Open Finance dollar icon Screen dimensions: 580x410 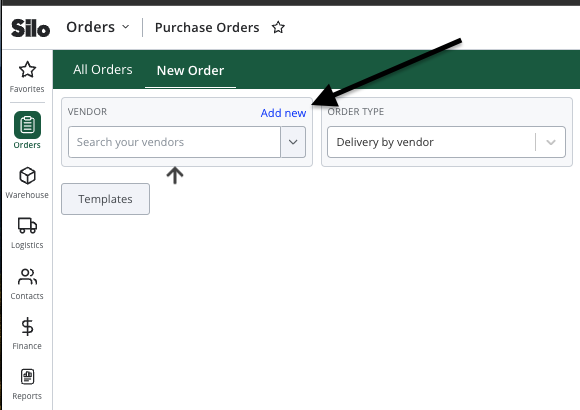pyautogui.click(x=27, y=326)
